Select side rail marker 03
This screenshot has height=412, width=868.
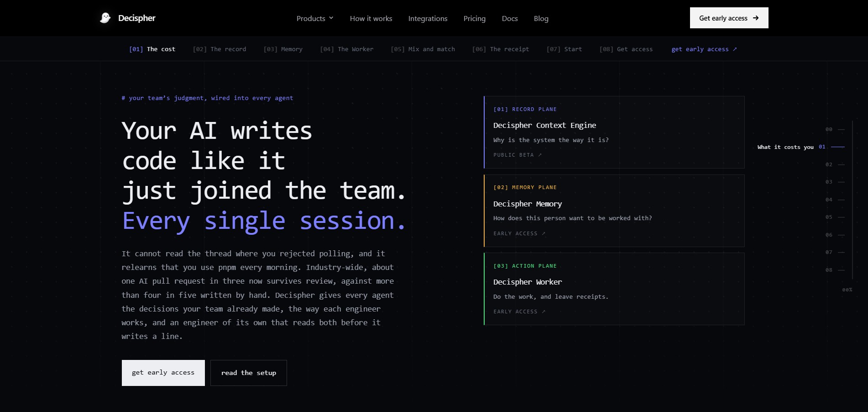(835, 182)
